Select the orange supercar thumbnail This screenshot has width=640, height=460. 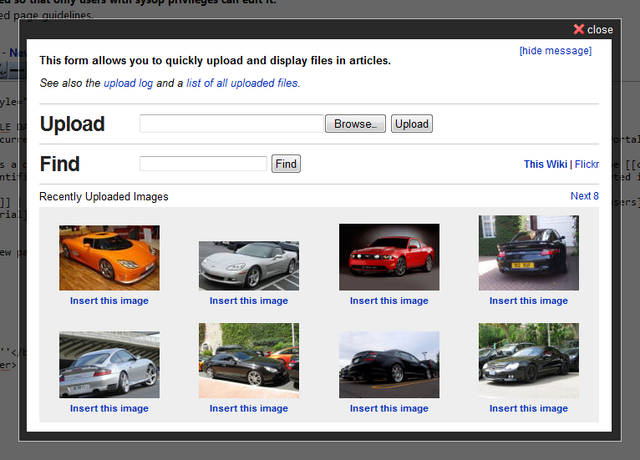[109, 258]
